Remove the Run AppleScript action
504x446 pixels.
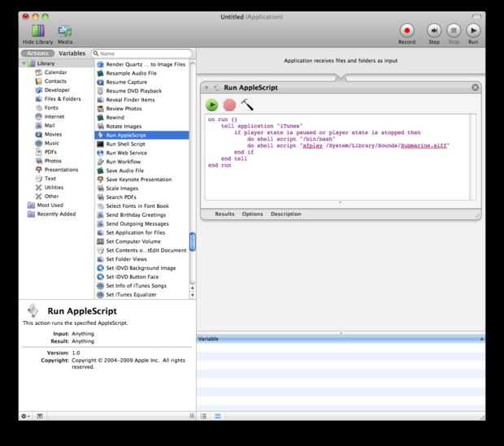point(476,88)
